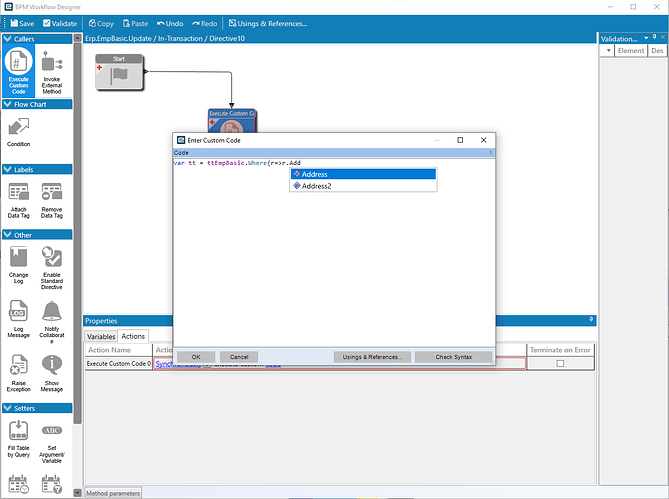This screenshot has width=669, height=499.
Task: Collapse the Other section
Action: pos(7,235)
